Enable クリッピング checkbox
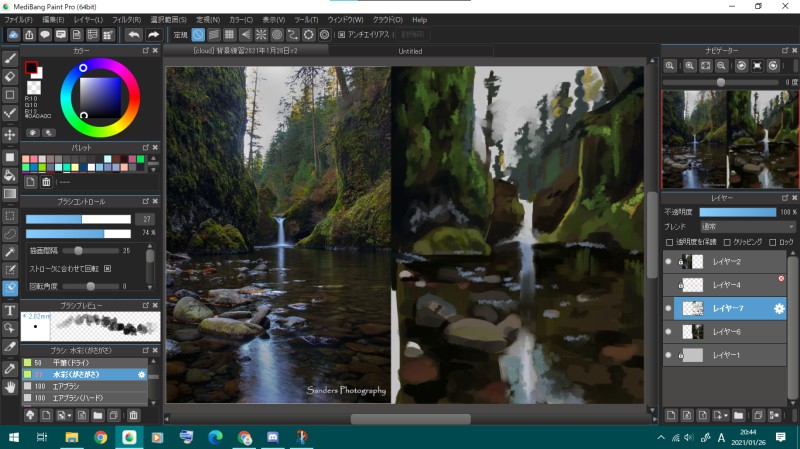The width and height of the screenshot is (800, 449). tap(727, 242)
